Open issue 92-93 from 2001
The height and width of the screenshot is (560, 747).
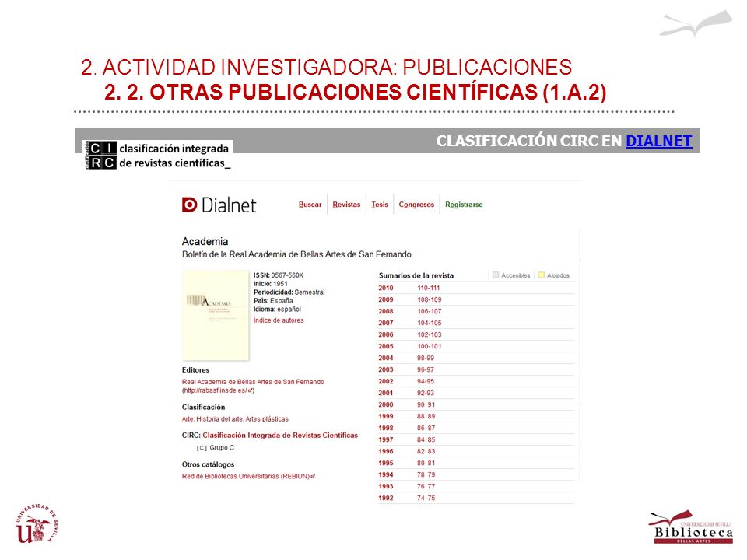(426, 393)
